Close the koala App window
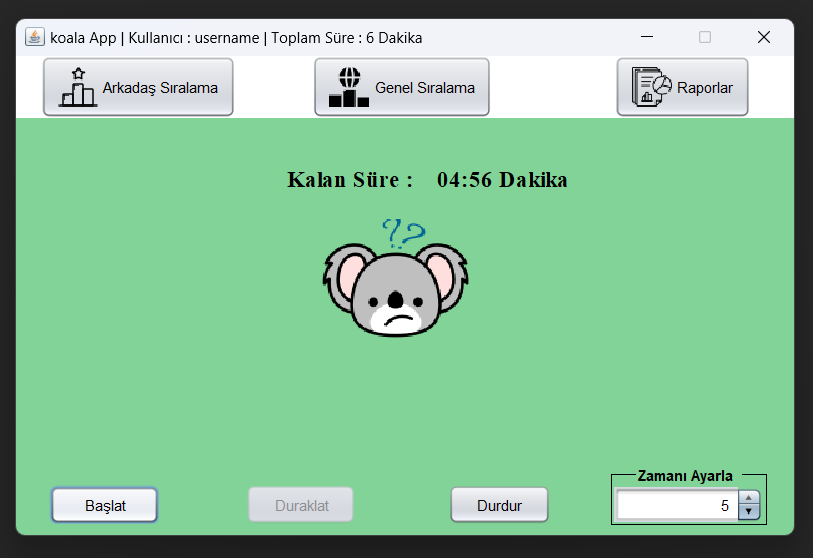This screenshot has height=558, width=813. [764, 37]
